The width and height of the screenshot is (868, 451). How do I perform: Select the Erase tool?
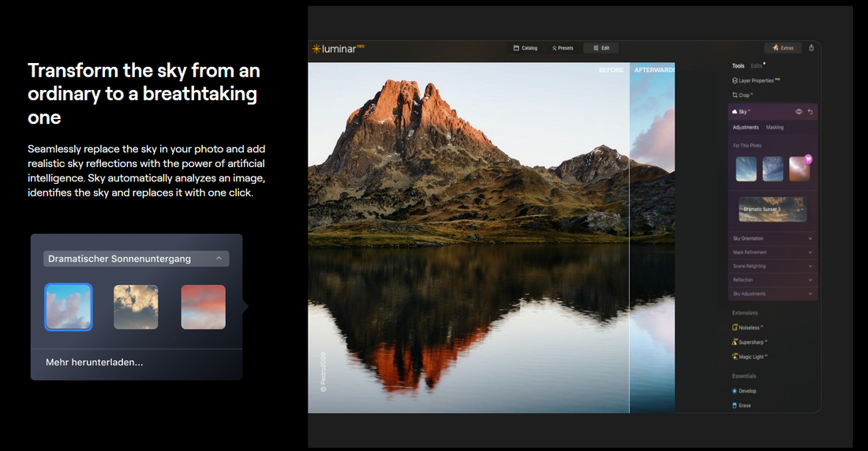click(744, 405)
